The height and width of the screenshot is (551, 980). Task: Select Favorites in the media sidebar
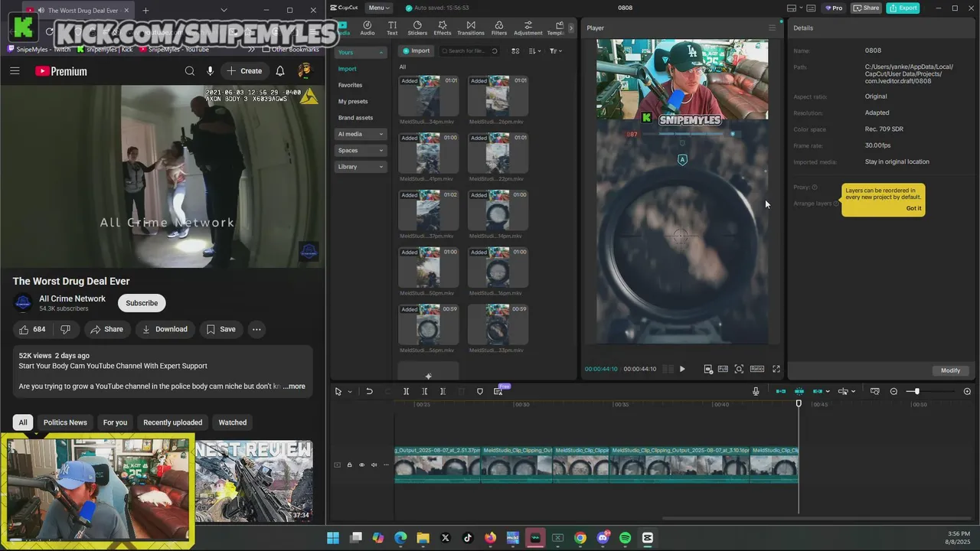(351, 85)
